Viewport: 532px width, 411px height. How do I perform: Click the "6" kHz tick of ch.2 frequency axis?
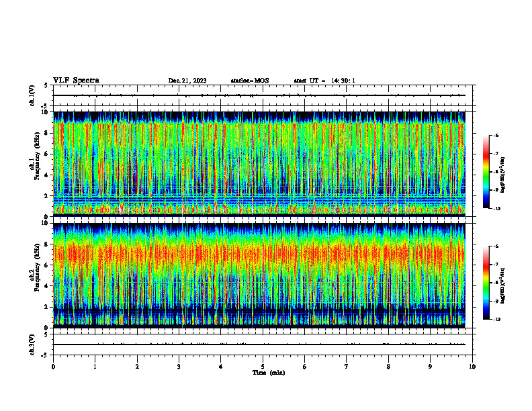[47, 265]
